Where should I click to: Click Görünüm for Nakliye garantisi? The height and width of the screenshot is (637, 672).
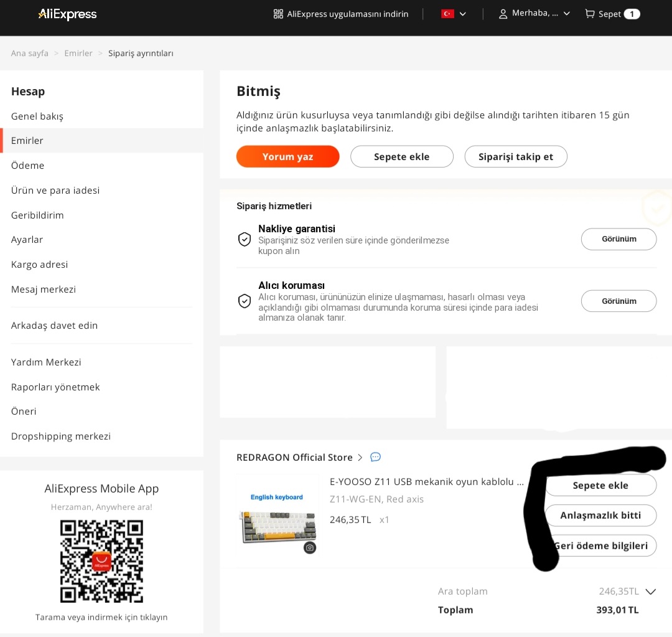[x=618, y=239]
